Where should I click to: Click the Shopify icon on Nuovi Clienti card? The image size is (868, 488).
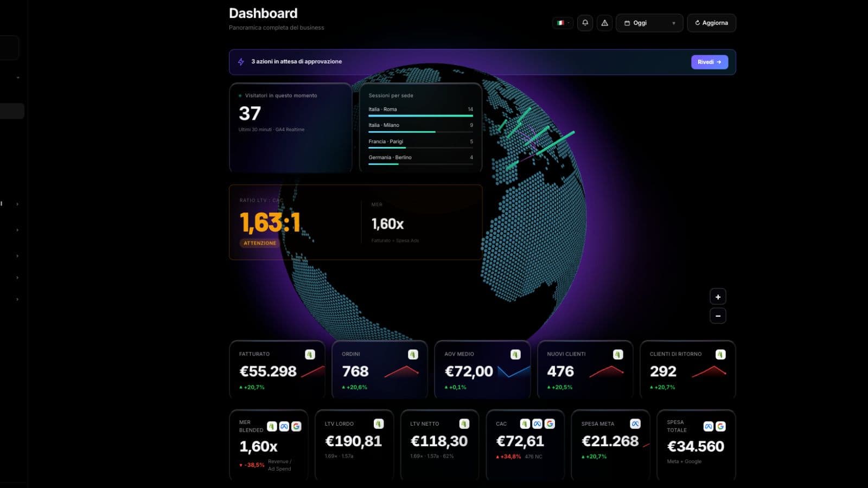[x=618, y=354]
